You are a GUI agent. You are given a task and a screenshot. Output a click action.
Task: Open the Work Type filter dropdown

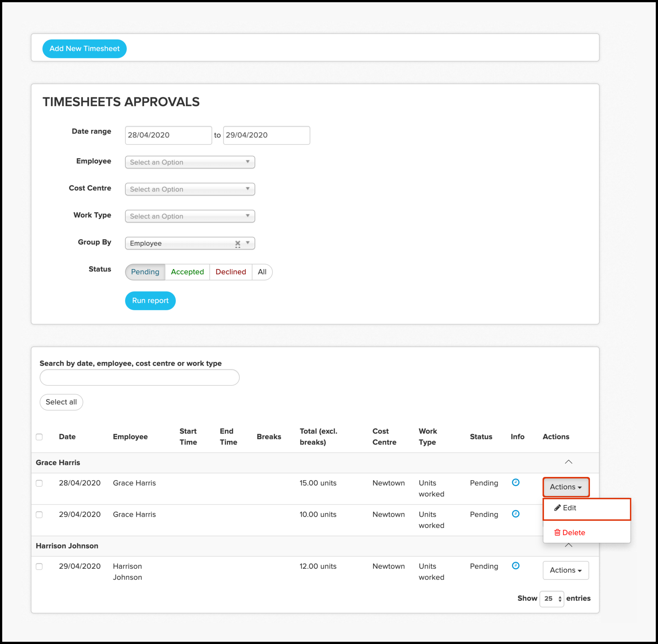click(190, 216)
